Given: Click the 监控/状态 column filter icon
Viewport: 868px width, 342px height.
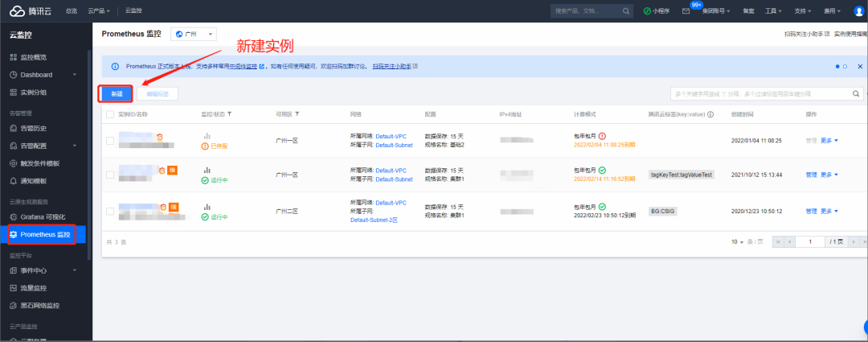Looking at the screenshot, I should point(229,114).
